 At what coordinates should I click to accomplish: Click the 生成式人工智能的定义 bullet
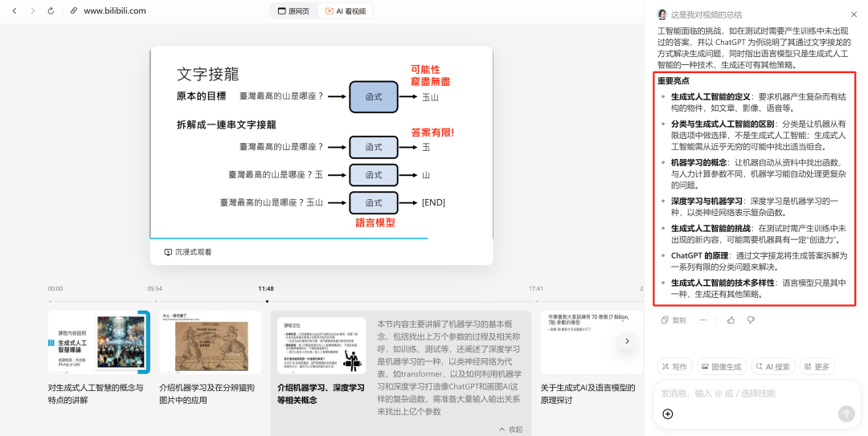(x=759, y=102)
